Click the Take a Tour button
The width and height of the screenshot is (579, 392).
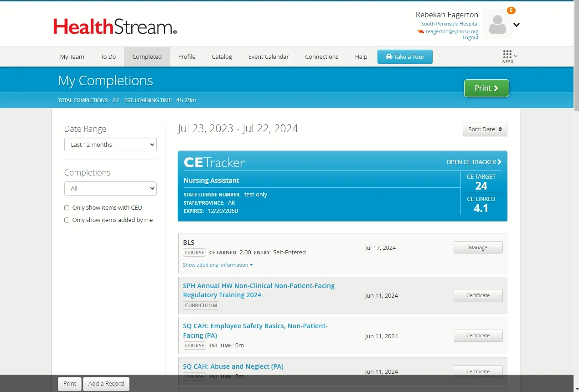click(405, 57)
